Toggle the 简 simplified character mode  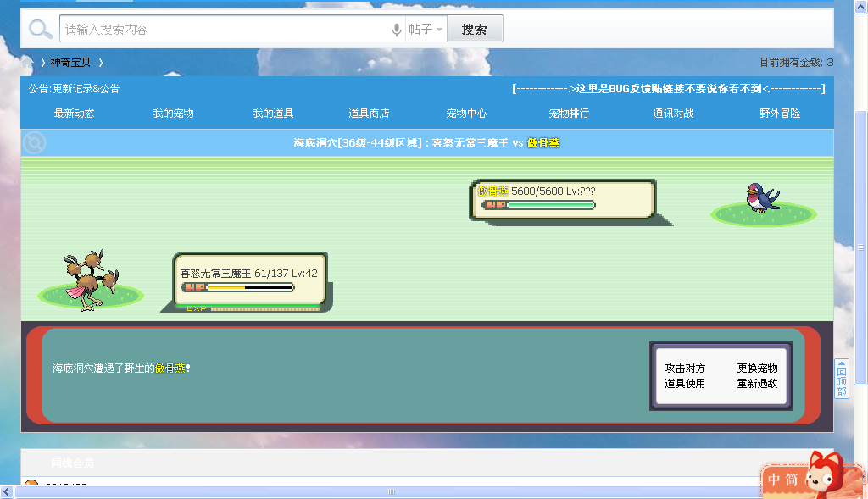point(792,480)
